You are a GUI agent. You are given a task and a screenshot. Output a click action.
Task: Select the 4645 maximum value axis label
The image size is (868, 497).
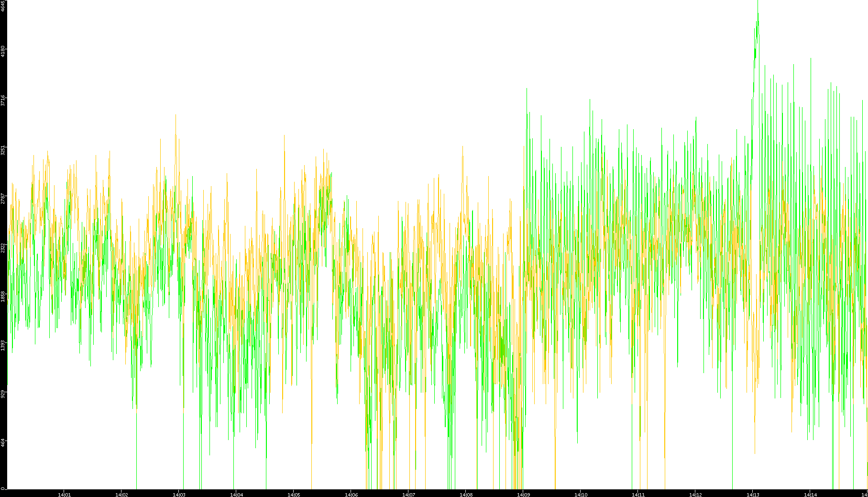3,7
